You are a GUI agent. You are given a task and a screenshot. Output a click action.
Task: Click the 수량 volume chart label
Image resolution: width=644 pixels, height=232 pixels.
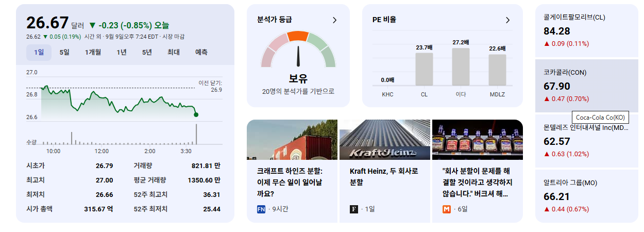coord(31,142)
